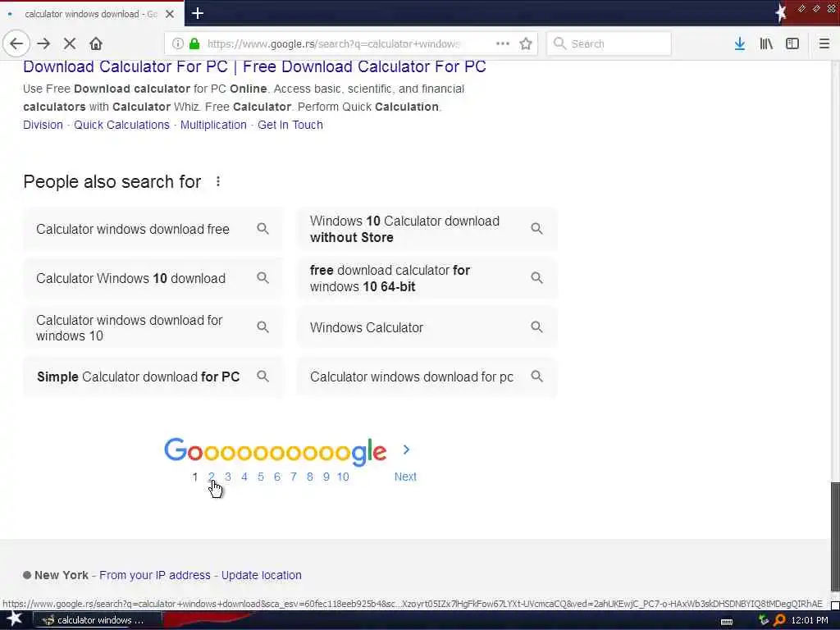This screenshot has width=840, height=630.
Task: Open the Get In Touch sitelink
Action: pyautogui.click(x=290, y=125)
